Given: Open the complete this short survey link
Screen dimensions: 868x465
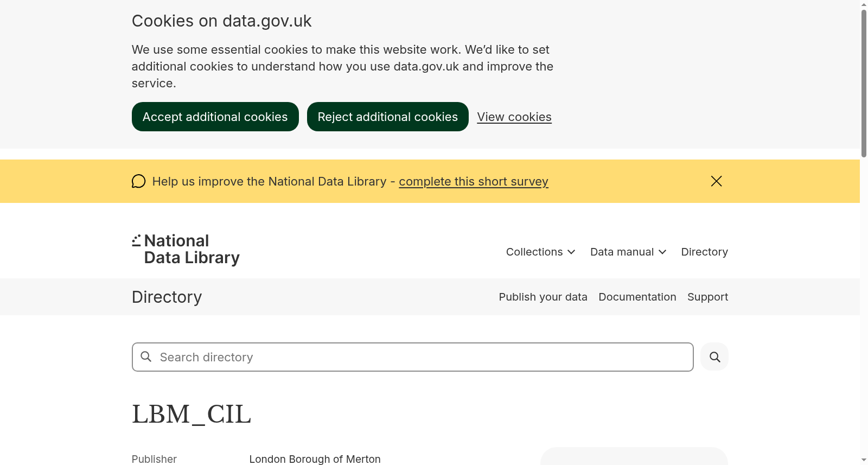Looking at the screenshot, I should coord(474,181).
